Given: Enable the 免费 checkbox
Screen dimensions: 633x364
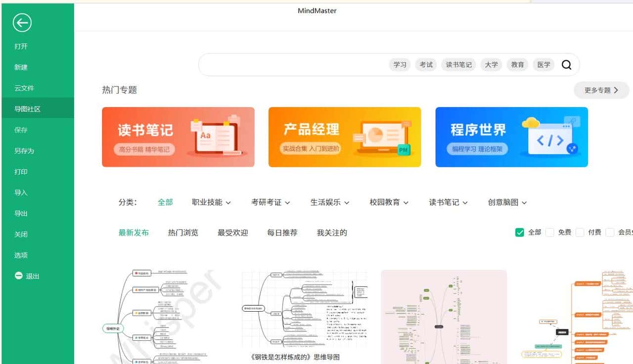Looking at the screenshot, I should [550, 232].
